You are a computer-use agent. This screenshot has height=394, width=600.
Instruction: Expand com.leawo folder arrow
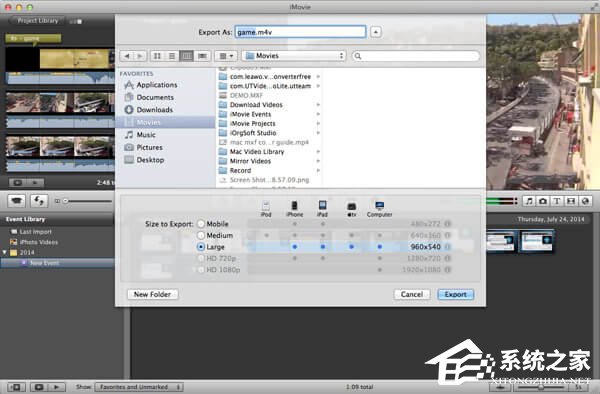(318, 77)
